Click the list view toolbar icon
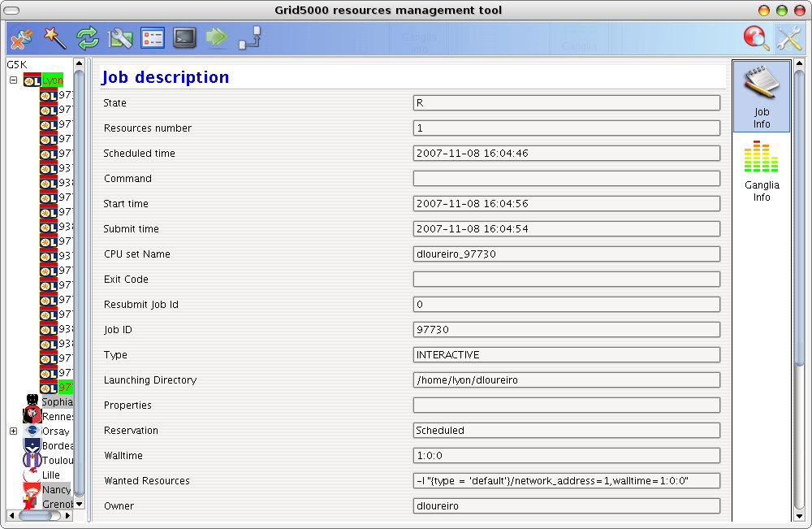The image size is (812, 529). click(x=153, y=38)
